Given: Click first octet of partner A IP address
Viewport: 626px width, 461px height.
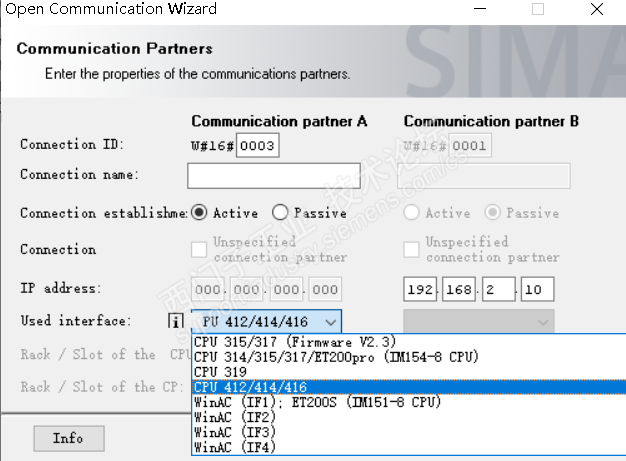Looking at the screenshot, I should tap(208, 289).
